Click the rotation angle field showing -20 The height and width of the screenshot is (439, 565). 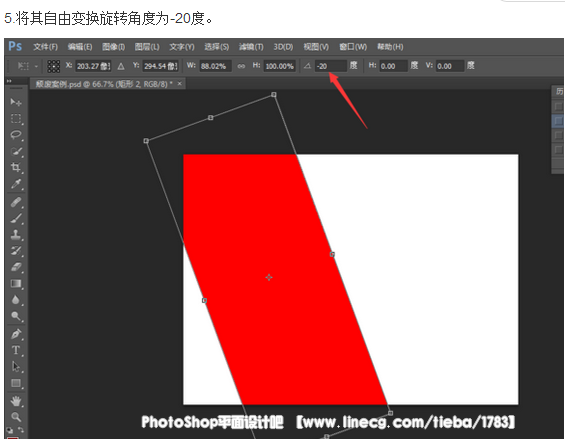coord(331,66)
